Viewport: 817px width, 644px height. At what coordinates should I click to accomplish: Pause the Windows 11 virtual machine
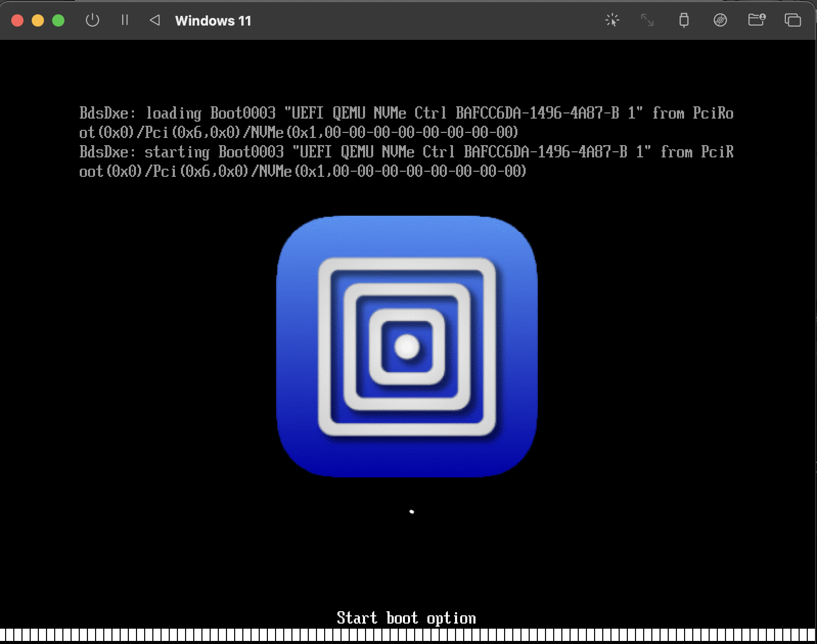point(125,20)
